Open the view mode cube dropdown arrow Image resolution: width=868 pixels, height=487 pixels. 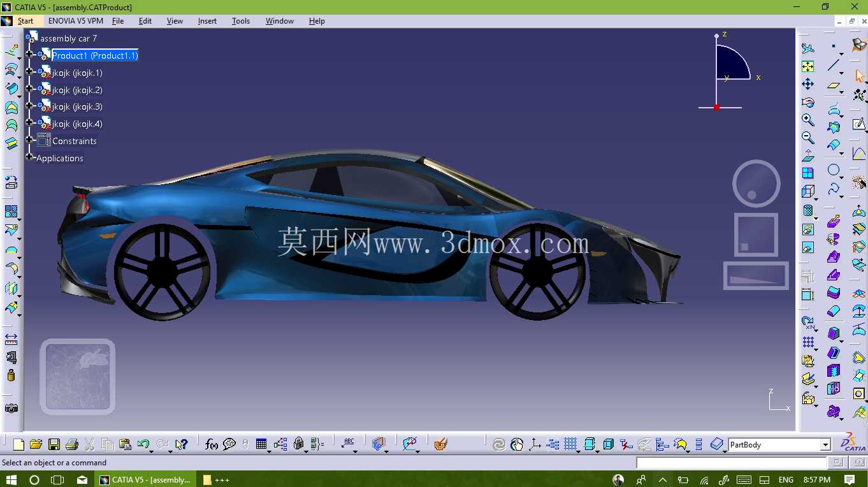coord(816,199)
